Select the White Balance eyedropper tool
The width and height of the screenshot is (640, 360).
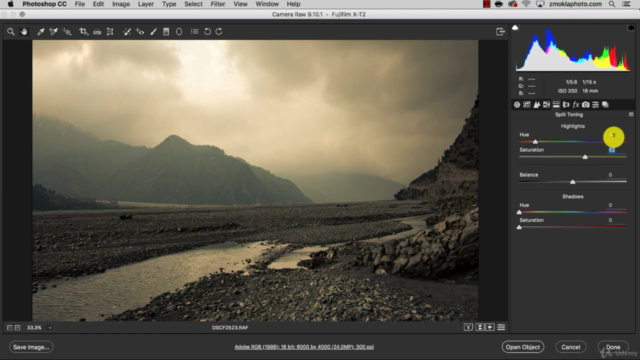point(41,31)
